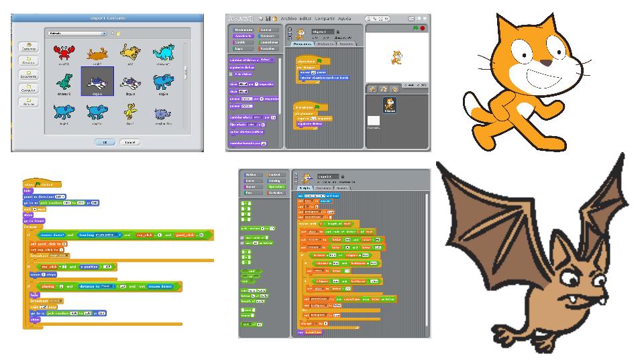Open effect dropdown in 'cambiar efecto' block
The height and width of the screenshot is (362, 644).
tap(258, 117)
